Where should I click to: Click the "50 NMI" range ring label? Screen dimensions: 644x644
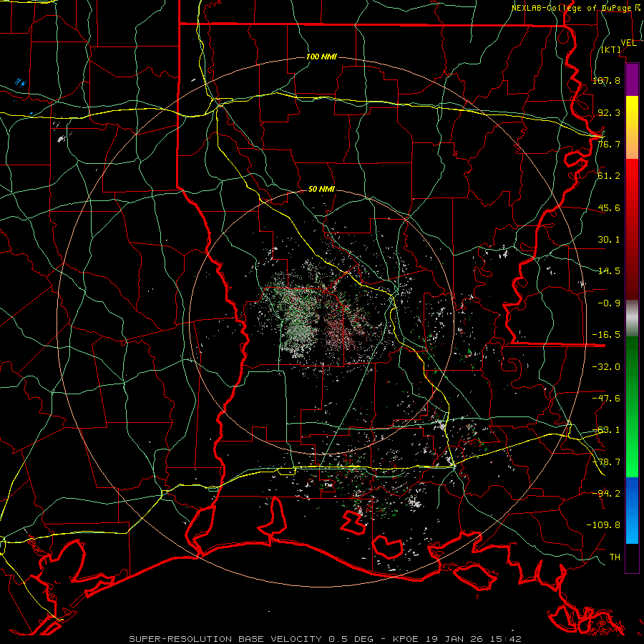point(321,190)
